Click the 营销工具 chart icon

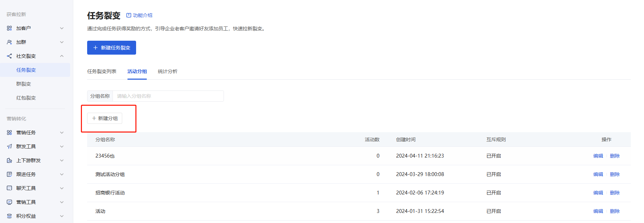[9, 202]
